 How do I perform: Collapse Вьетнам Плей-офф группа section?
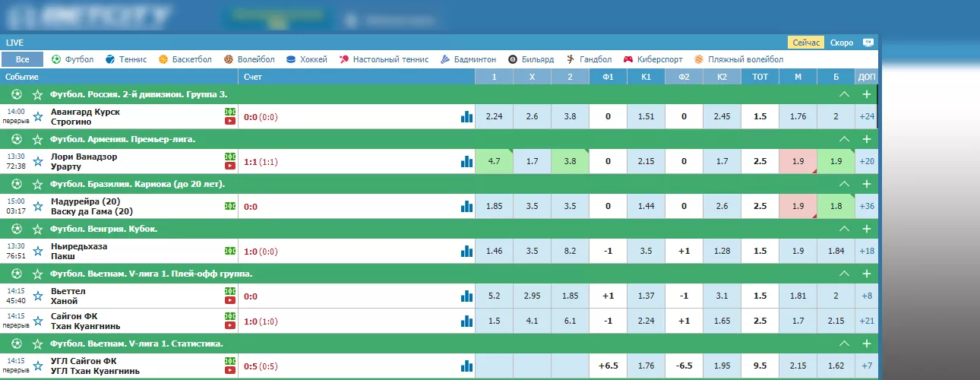(x=843, y=274)
